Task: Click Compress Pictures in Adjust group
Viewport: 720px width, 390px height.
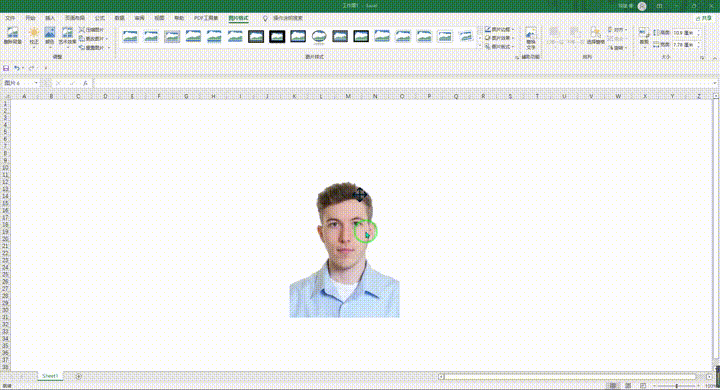Action: click(91, 30)
